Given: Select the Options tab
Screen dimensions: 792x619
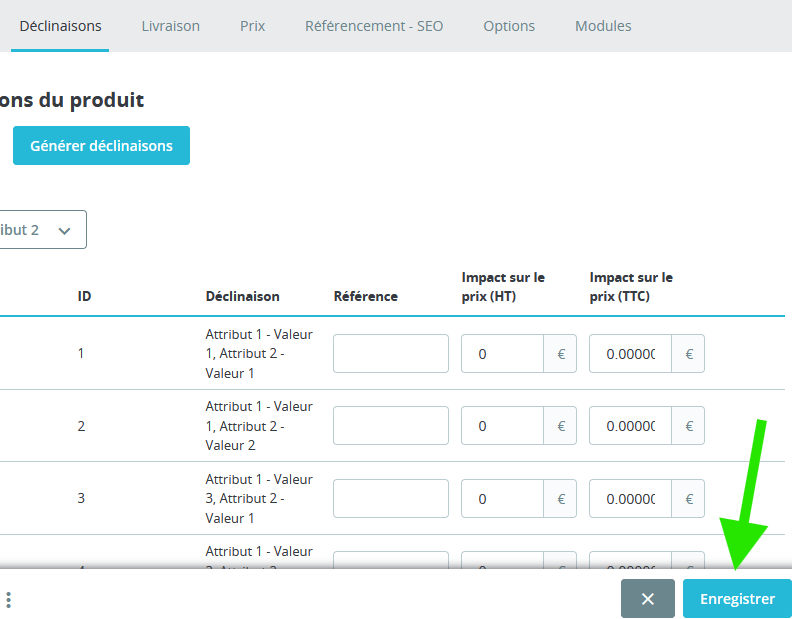Looking at the screenshot, I should click(x=509, y=26).
